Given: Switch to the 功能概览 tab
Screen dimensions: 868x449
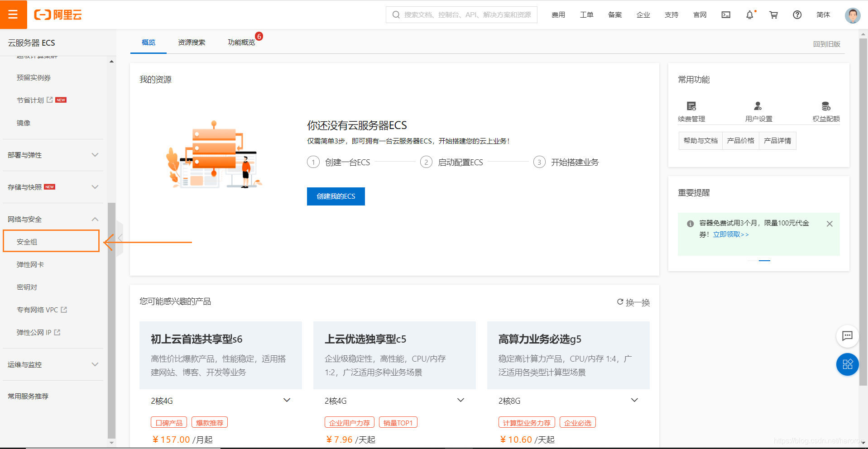Looking at the screenshot, I should point(241,42).
